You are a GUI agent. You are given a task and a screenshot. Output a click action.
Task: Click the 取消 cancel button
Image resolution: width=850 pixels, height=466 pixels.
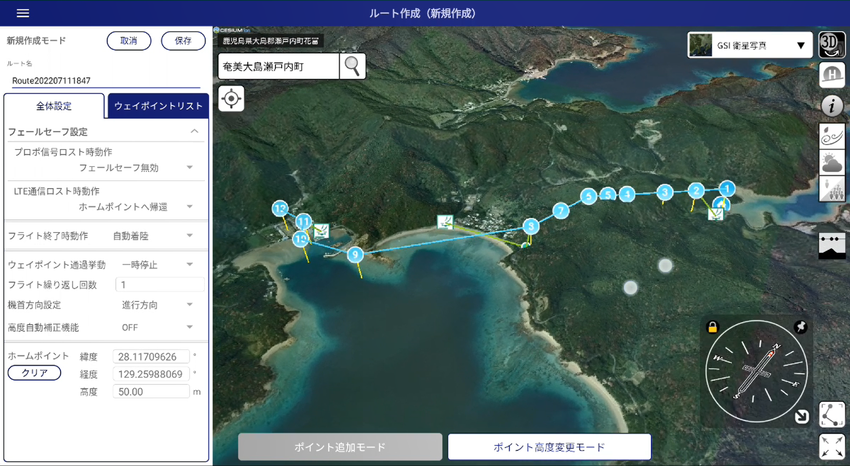click(128, 41)
